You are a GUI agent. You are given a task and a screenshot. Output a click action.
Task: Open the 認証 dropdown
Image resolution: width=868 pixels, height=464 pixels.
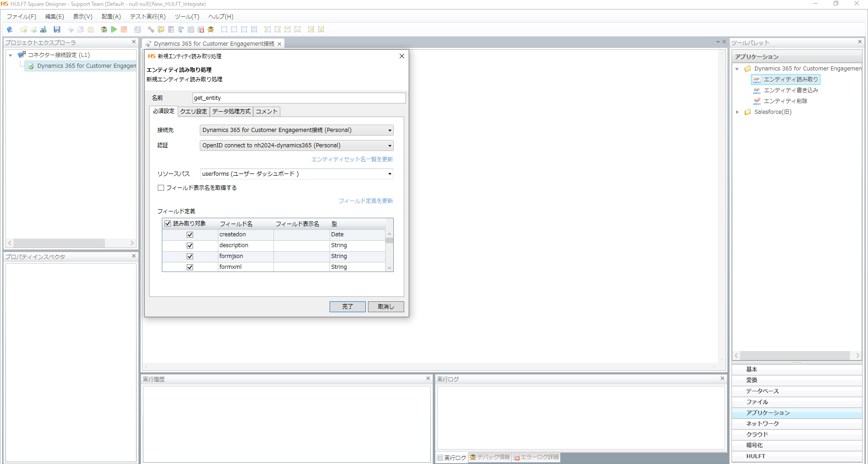[297, 145]
